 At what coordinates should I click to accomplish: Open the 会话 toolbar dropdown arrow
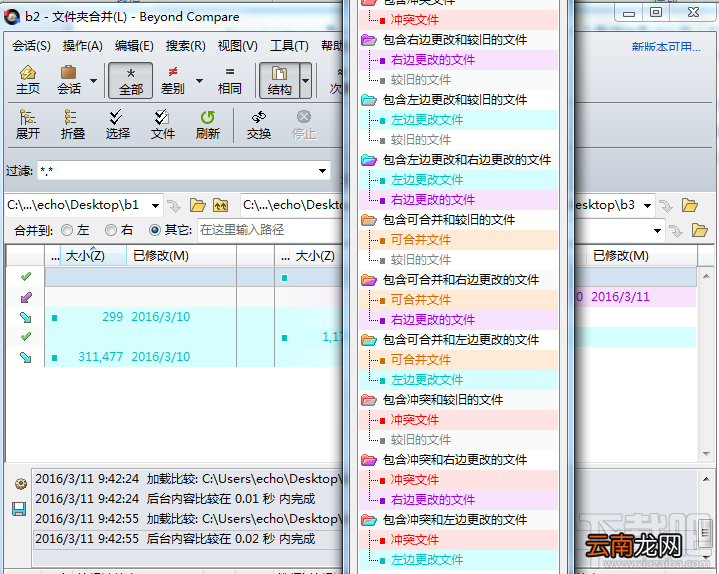(94, 81)
